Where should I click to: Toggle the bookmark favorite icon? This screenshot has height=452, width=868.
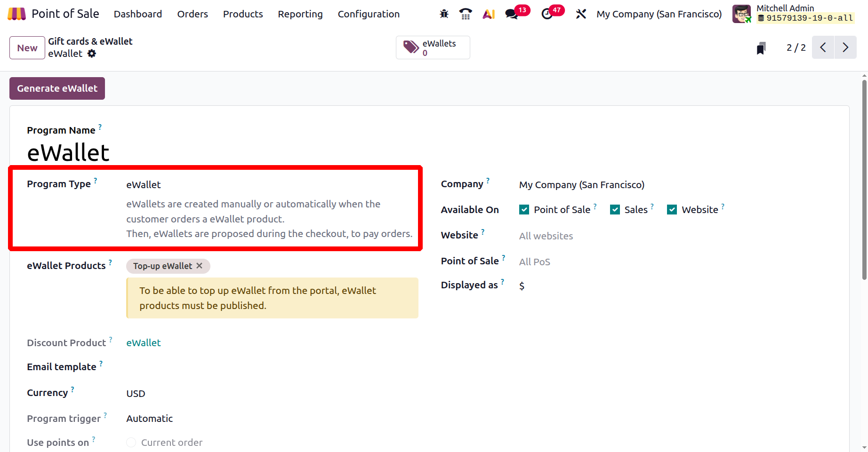[761, 48]
